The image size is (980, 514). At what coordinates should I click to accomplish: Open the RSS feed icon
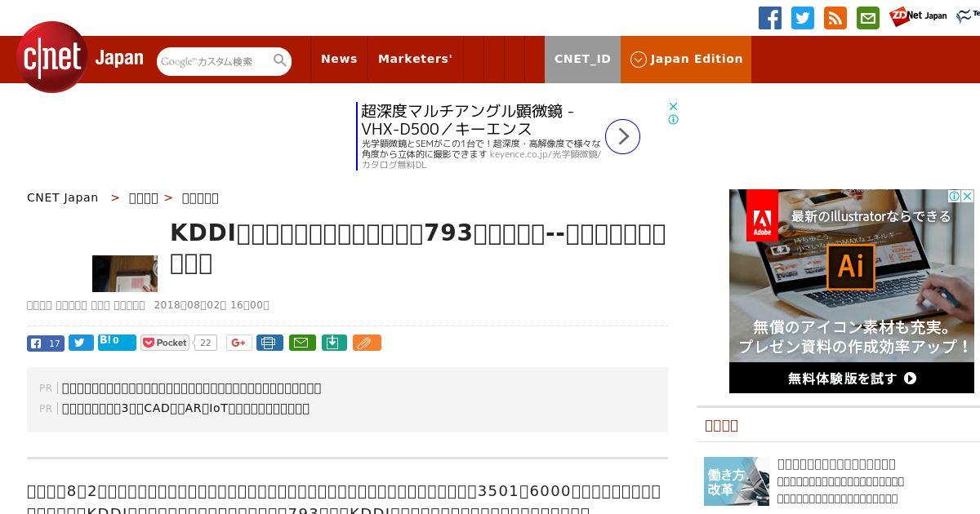tap(835, 18)
